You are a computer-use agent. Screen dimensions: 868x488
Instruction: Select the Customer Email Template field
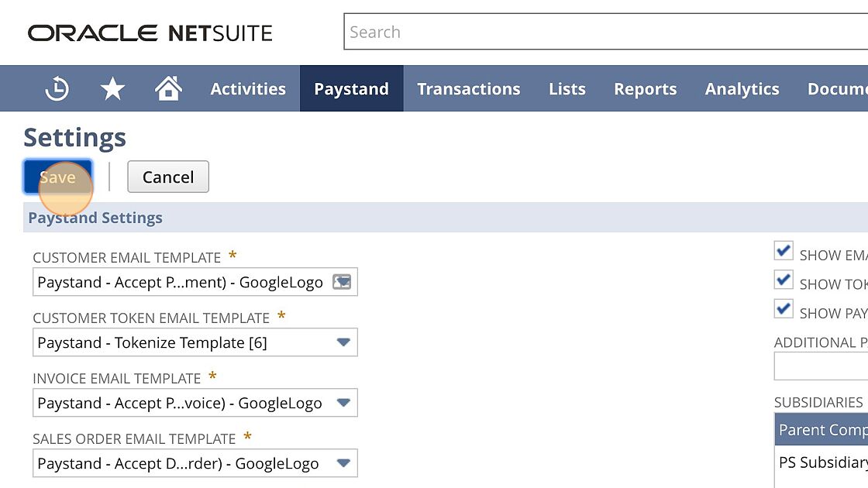(195, 282)
